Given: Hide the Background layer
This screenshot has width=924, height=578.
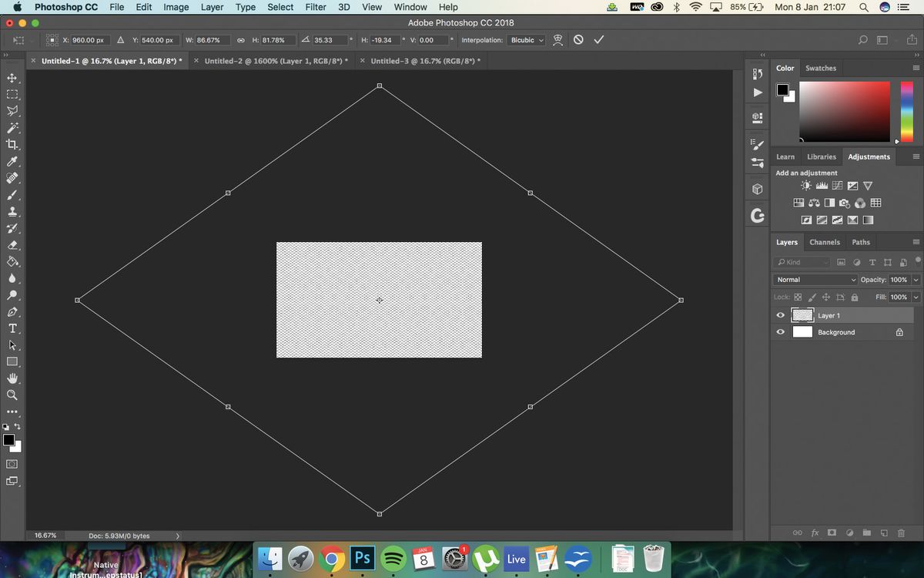Looking at the screenshot, I should [780, 331].
